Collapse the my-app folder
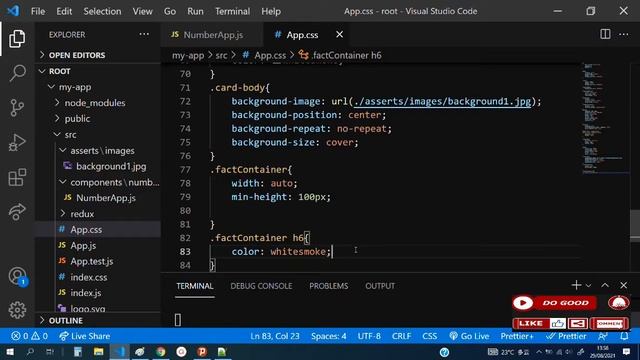The width and height of the screenshot is (640, 360). (75, 87)
